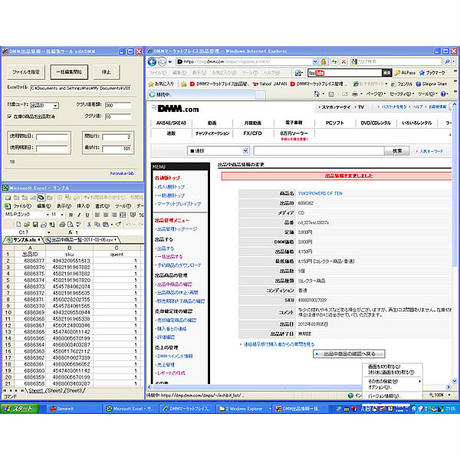Click the start row field showing 2

(117, 137)
